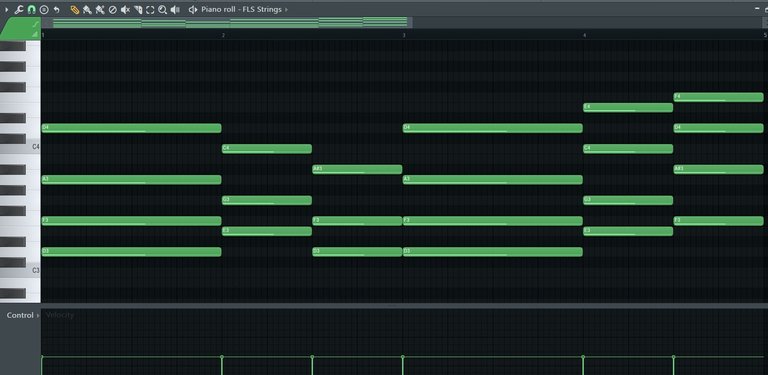Select the Playback scrub tool
The image size is (768, 375).
coord(175,9)
